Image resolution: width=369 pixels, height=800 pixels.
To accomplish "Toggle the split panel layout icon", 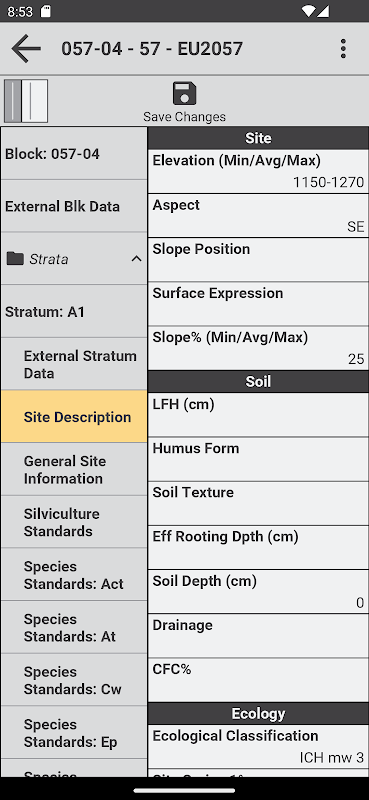I will (26, 101).
